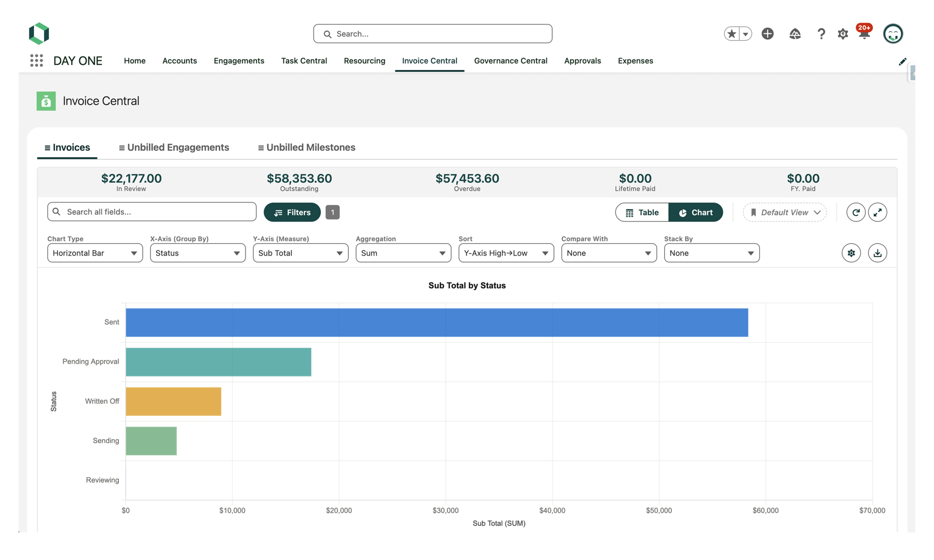Click the Filters button

coord(292,213)
